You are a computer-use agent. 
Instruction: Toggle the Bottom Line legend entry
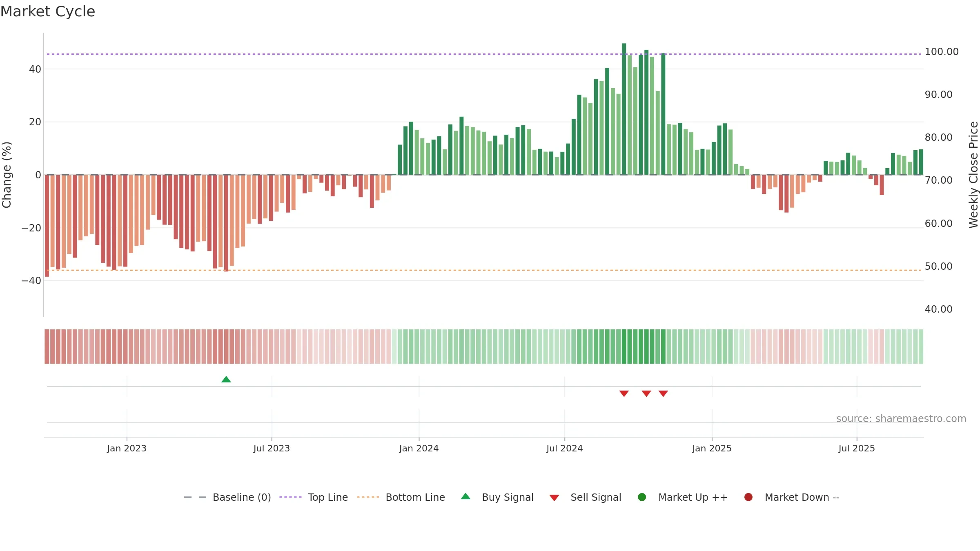pyautogui.click(x=401, y=497)
